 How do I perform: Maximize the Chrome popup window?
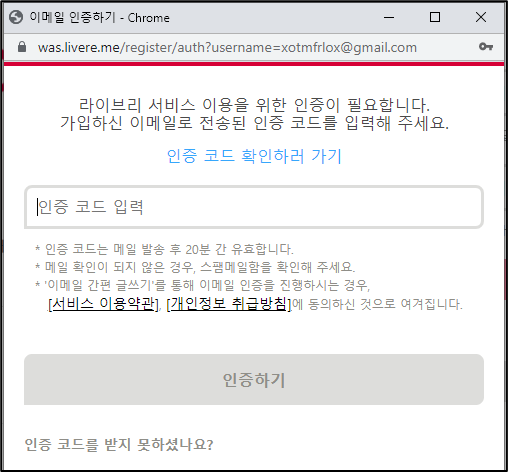[x=435, y=17]
